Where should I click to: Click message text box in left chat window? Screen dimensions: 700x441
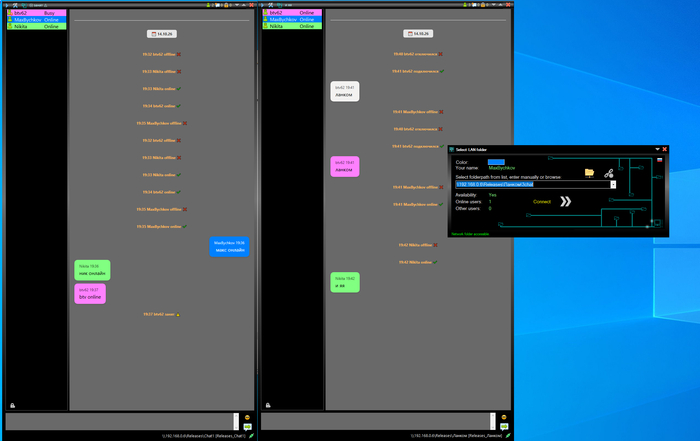pos(119,421)
